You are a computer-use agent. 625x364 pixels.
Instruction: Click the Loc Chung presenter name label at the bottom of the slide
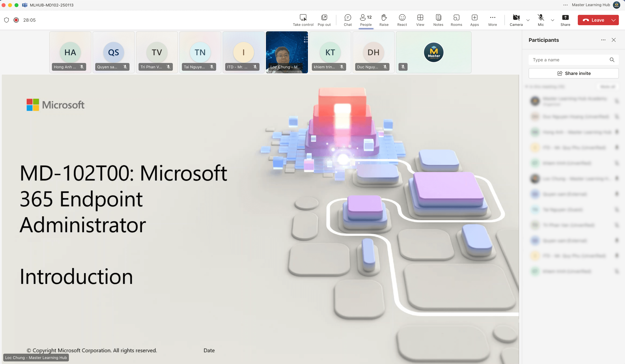(36, 358)
